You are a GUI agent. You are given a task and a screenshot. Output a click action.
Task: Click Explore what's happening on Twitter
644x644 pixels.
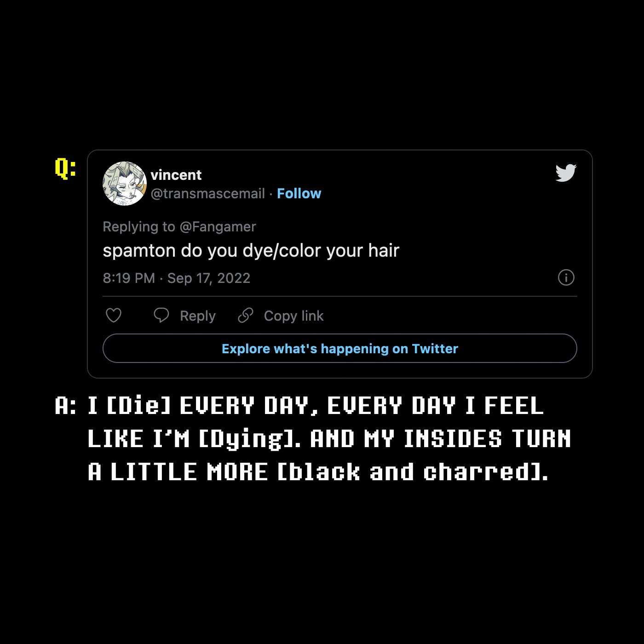point(339,349)
